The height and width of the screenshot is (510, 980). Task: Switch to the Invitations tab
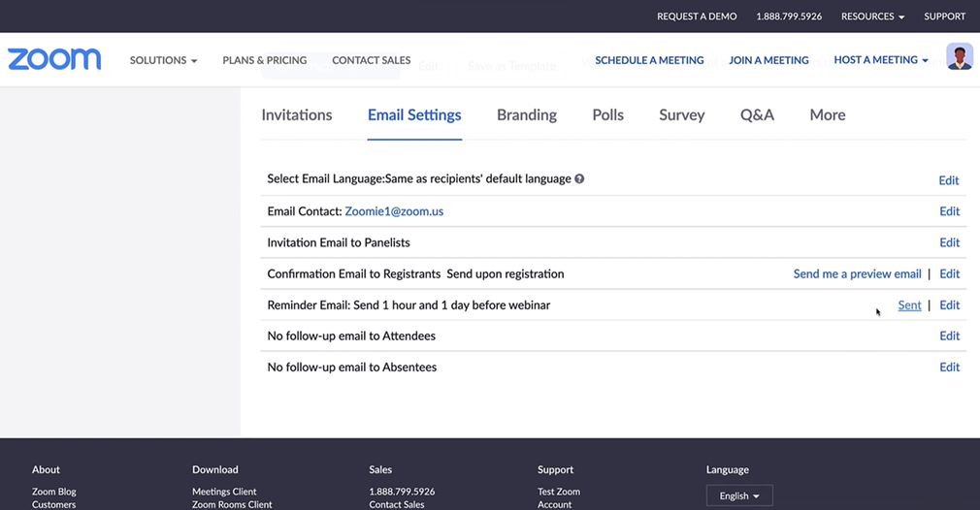coord(297,114)
